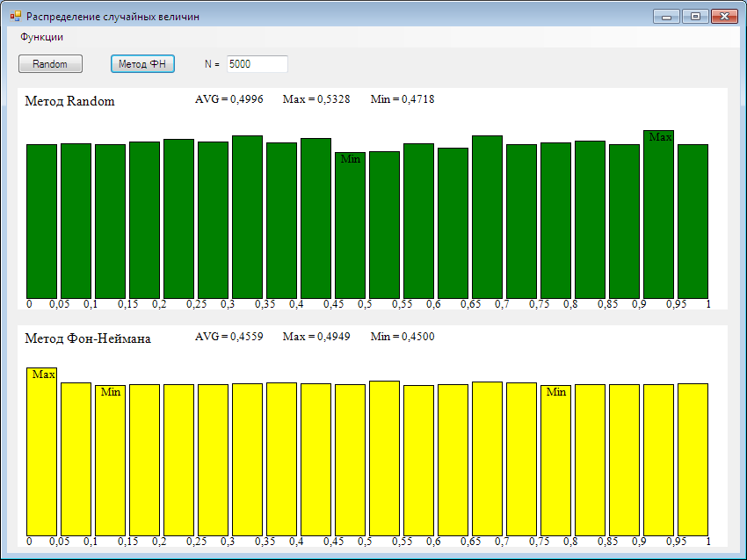Run the Метод ФН button
The image size is (747, 560).
coord(142,64)
